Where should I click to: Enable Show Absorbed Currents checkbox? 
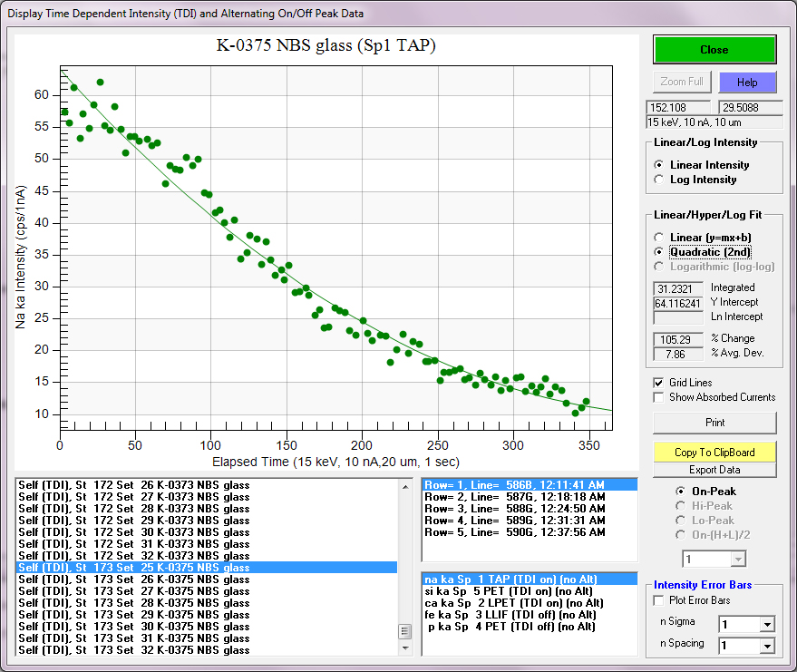[x=659, y=397]
